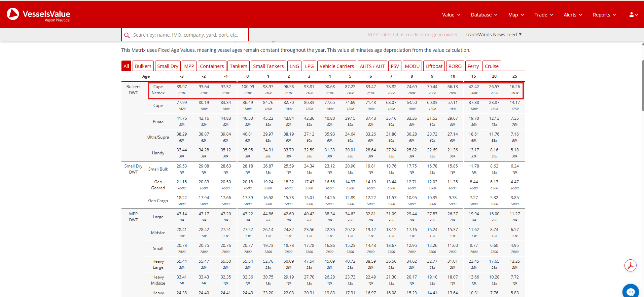This screenshot has height=297, width=644.
Task: Switch to the LNG tab
Action: tap(294, 66)
